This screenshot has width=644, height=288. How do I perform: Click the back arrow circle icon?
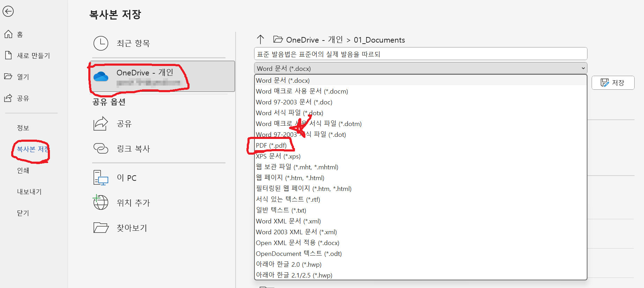[8, 12]
